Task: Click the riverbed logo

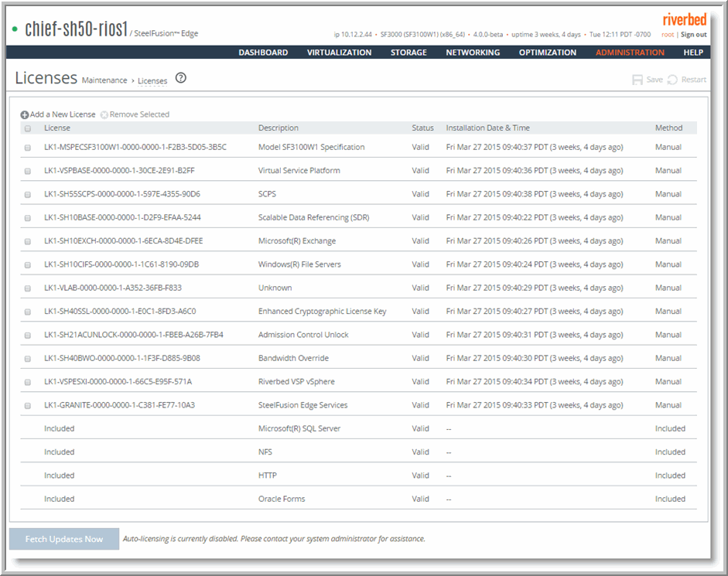Action: [685, 19]
